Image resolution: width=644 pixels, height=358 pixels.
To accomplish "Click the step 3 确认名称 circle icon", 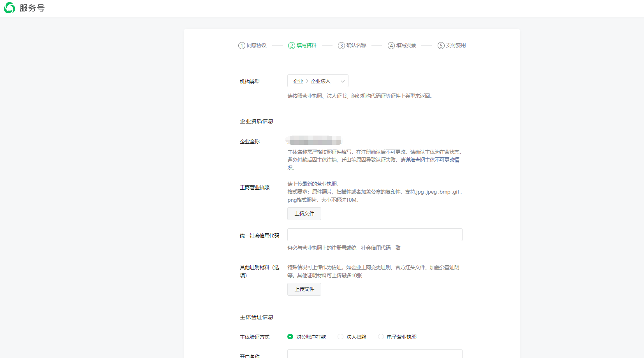I will coord(341,45).
